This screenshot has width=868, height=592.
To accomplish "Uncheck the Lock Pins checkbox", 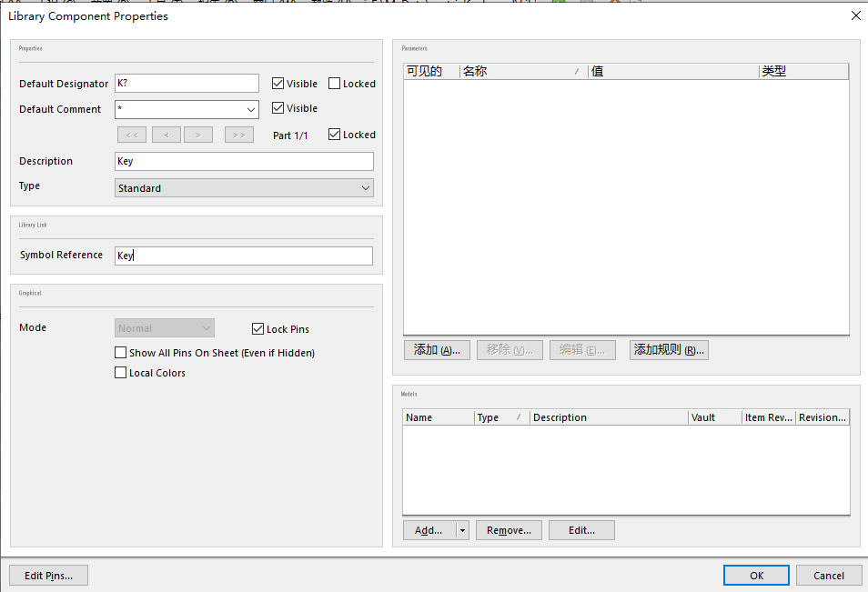I will coord(258,329).
